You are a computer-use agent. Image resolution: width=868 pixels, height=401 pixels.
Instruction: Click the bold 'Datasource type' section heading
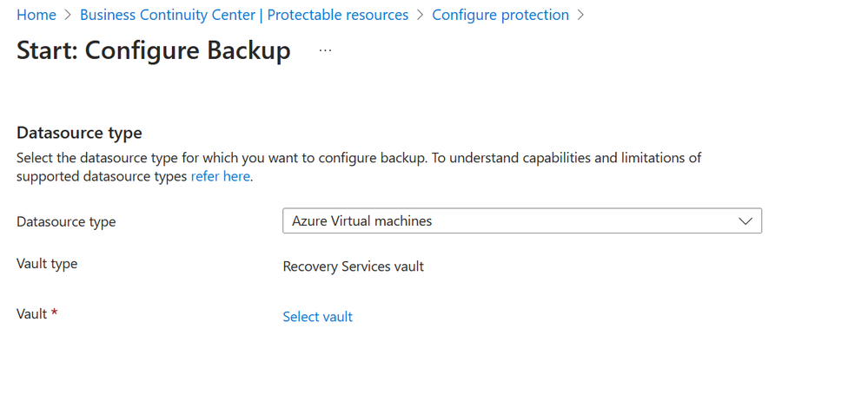pyautogui.click(x=79, y=133)
